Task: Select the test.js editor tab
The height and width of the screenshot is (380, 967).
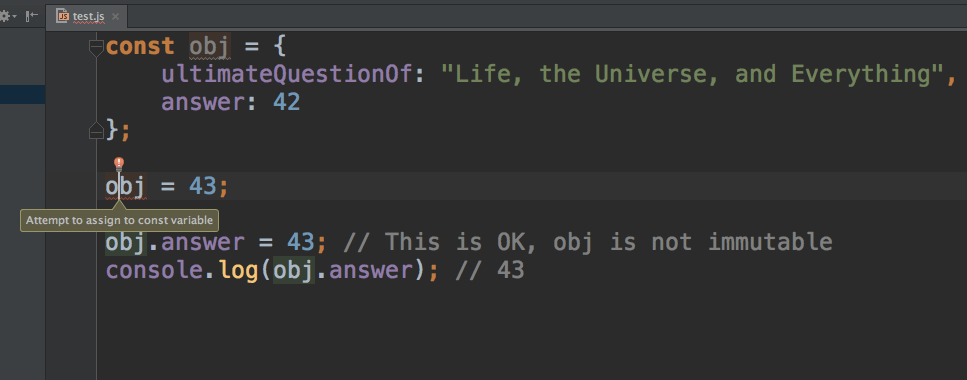Action: click(x=87, y=16)
